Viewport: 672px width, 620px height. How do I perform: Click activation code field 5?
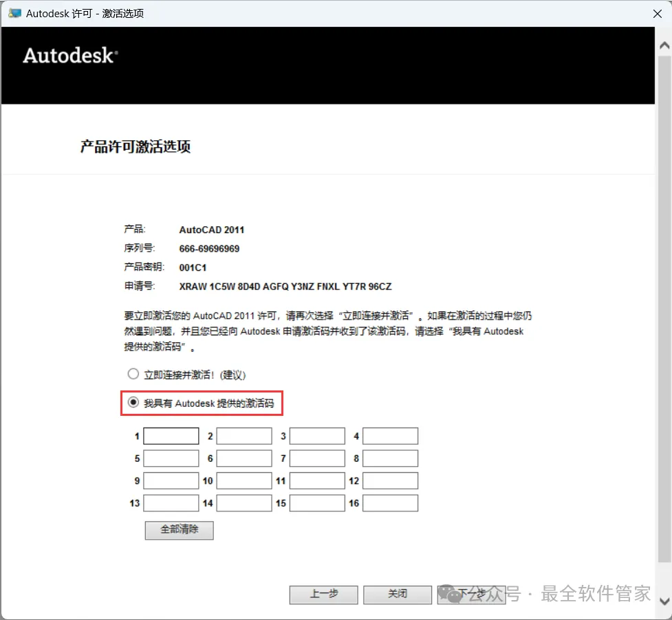(171, 458)
